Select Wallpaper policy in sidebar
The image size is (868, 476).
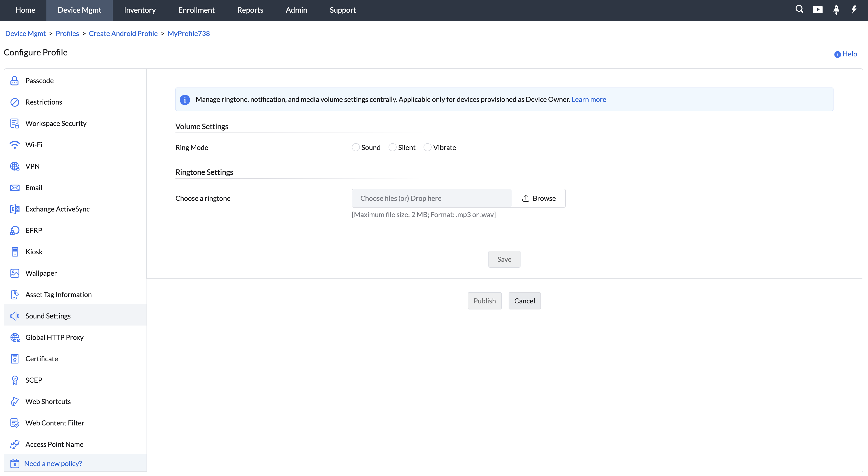[x=41, y=273]
